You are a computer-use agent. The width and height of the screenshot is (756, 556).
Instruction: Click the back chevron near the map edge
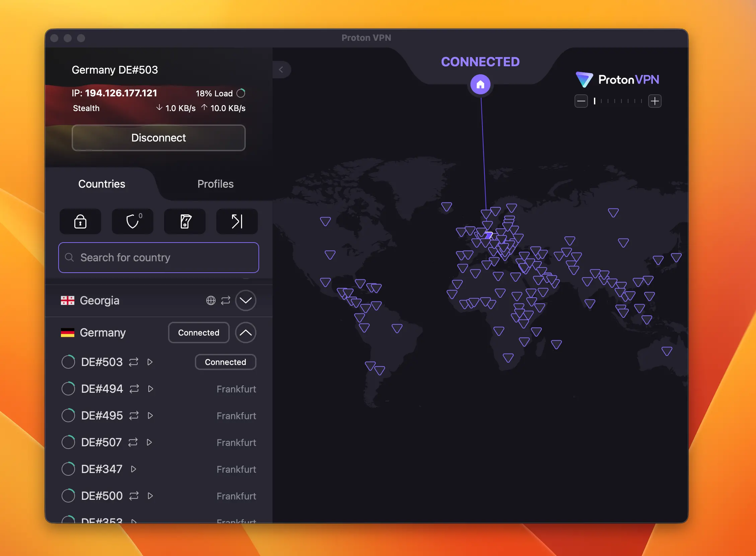pyautogui.click(x=282, y=70)
